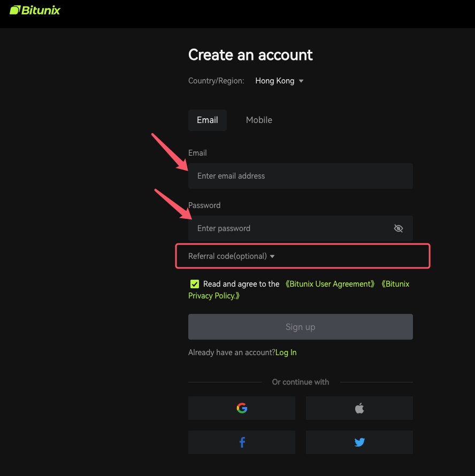The height and width of the screenshot is (476, 475).
Task: Switch to the Email tab
Action: pyautogui.click(x=208, y=120)
